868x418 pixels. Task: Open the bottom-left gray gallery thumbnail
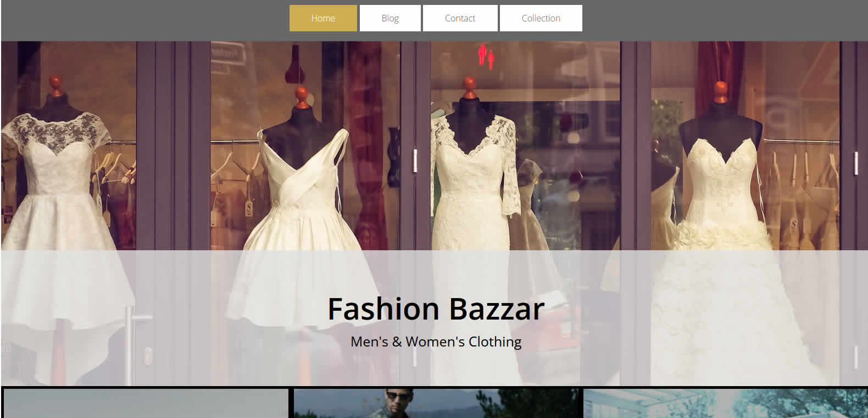click(146, 404)
